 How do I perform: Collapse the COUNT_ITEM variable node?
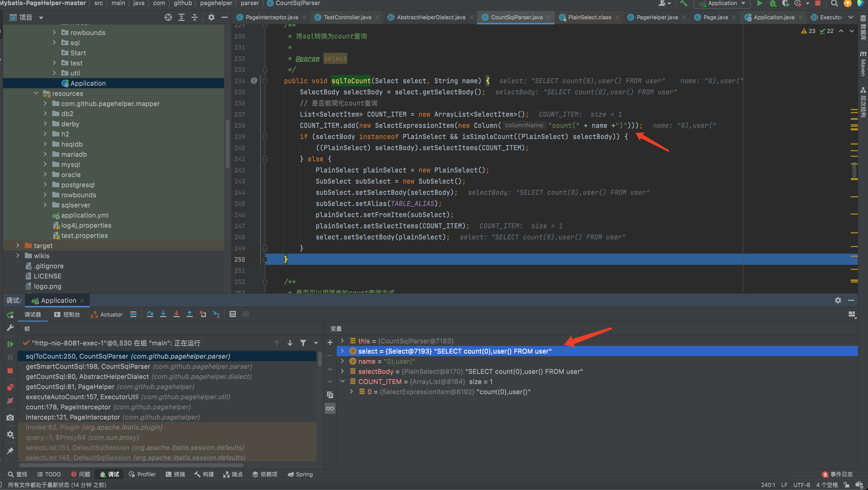pyautogui.click(x=342, y=381)
